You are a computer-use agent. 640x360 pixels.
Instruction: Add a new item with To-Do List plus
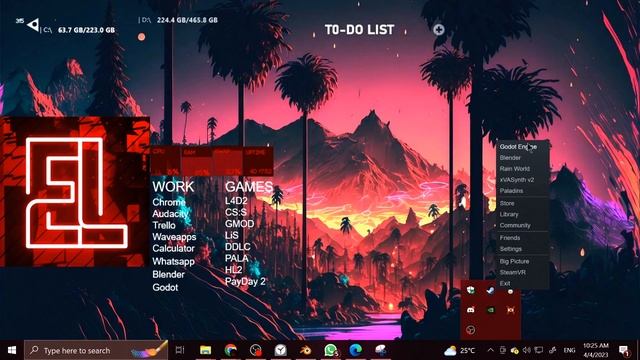coord(439,29)
